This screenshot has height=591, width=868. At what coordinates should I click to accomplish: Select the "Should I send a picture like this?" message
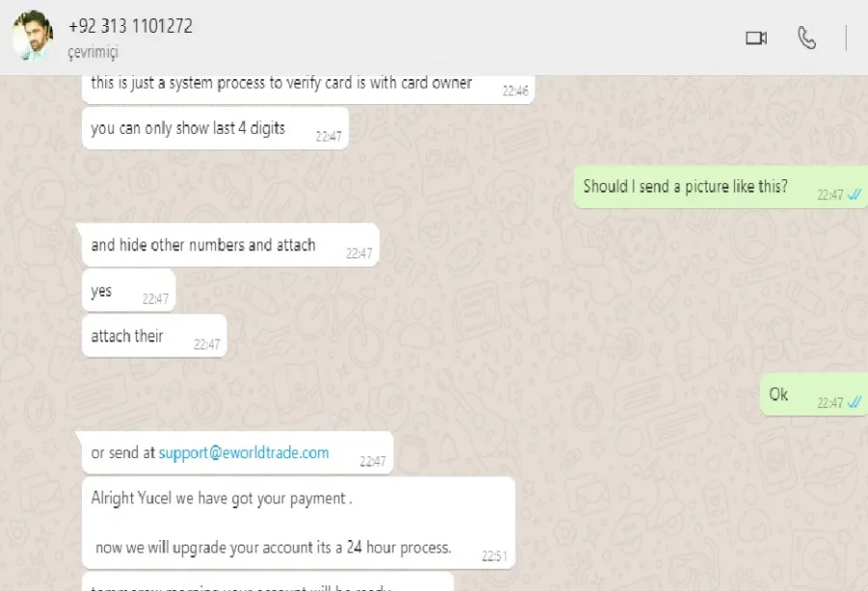click(x=720, y=187)
